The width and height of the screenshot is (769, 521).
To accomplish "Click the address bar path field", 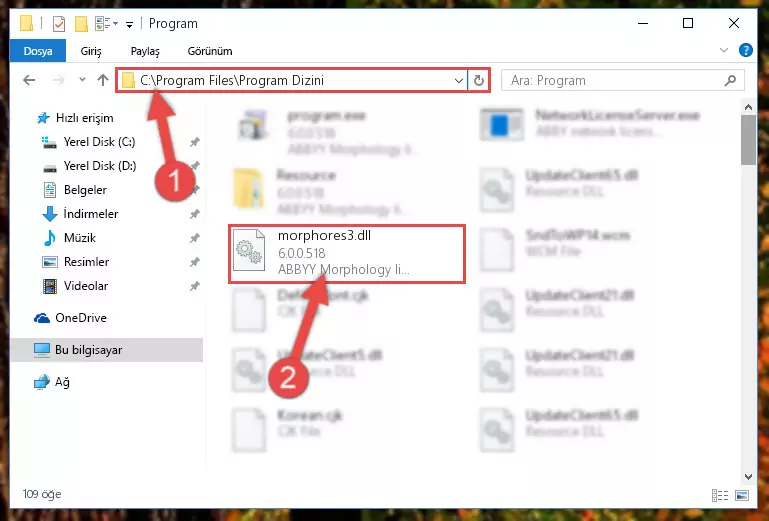I will click(292, 80).
